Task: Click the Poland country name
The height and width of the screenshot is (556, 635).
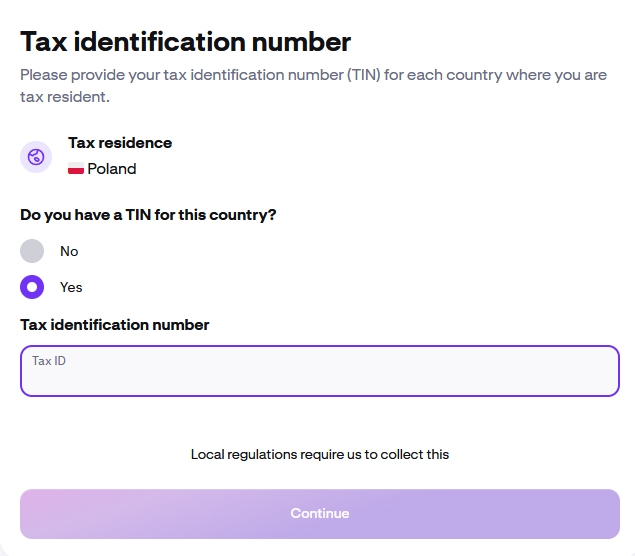Action: click(112, 169)
